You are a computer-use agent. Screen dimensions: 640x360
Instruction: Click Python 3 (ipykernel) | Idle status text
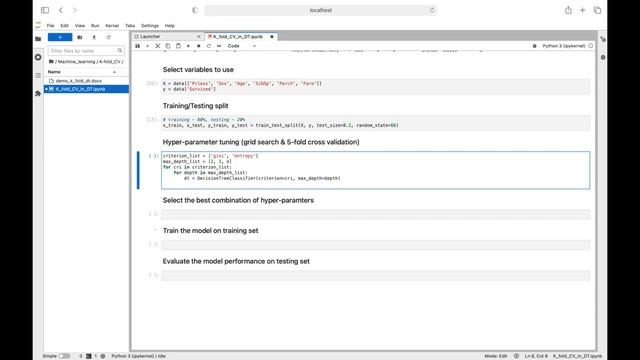(138, 356)
